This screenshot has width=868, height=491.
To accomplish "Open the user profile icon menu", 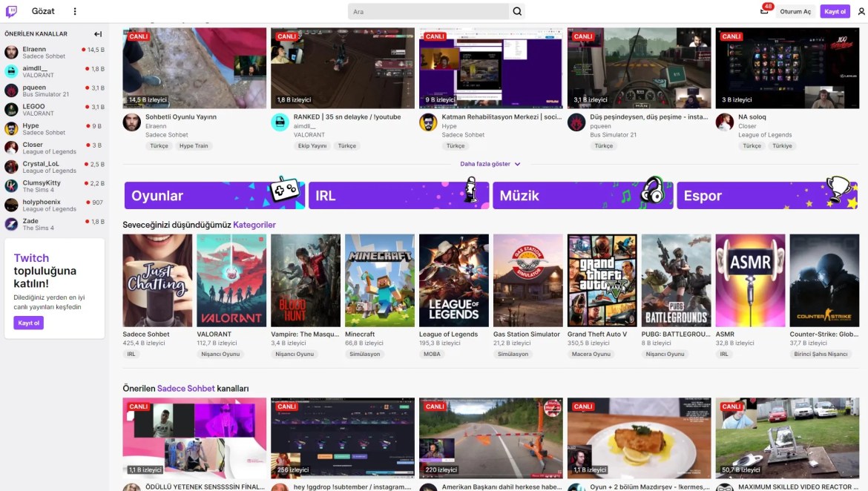I will [x=861, y=11].
